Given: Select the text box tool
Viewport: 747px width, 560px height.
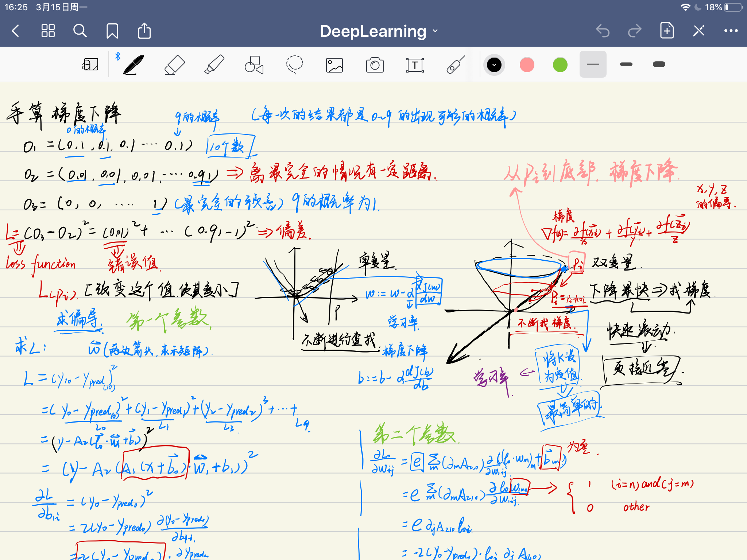Looking at the screenshot, I should [x=415, y=65].
